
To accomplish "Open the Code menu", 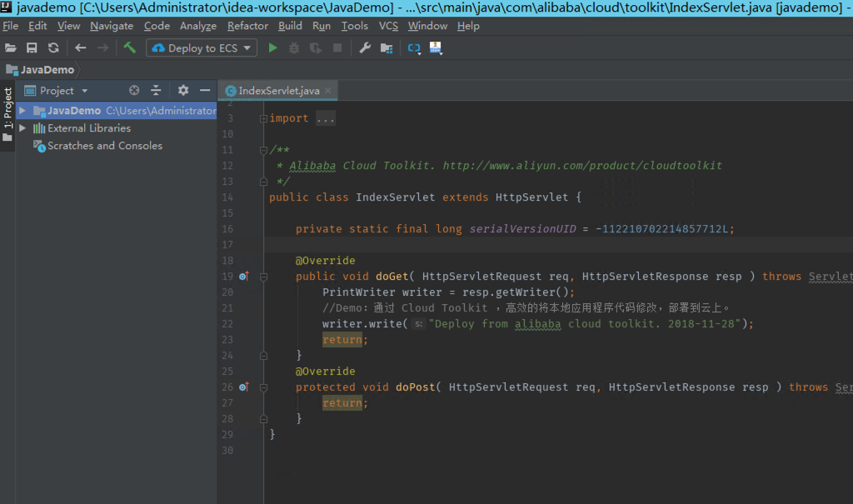I will pos(157,26).
